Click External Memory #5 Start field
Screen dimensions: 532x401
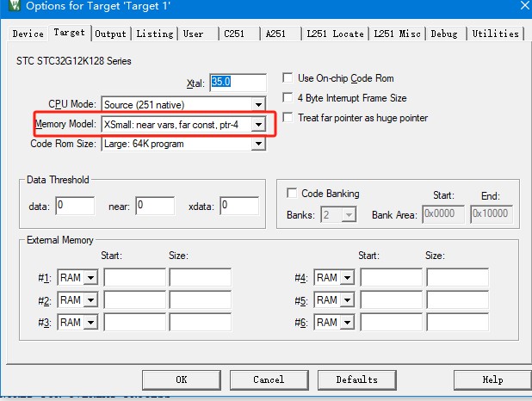pos(391,300)
